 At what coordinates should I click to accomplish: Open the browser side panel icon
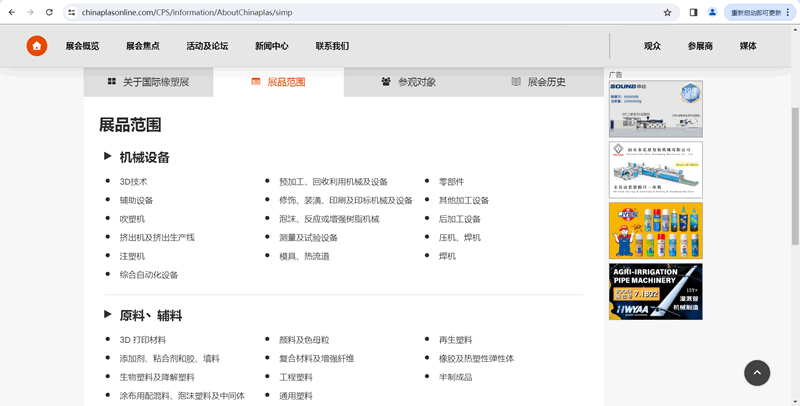click(693, 13)
